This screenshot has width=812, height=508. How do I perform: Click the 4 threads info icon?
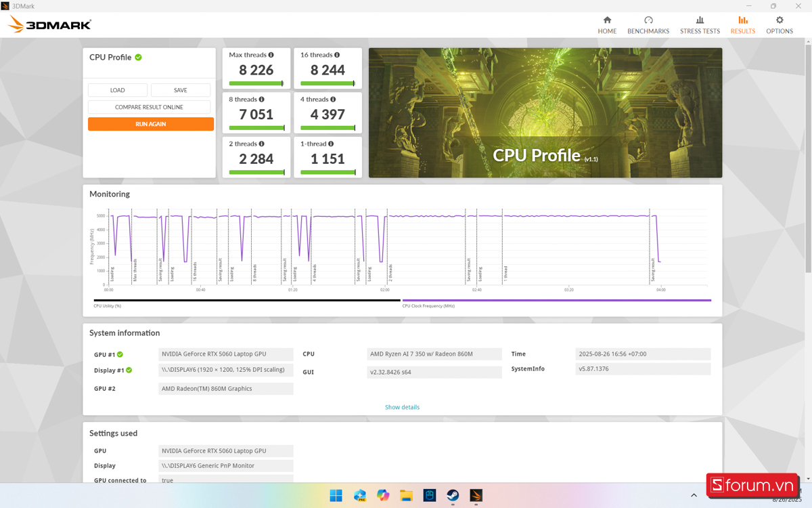coord(333,100)
